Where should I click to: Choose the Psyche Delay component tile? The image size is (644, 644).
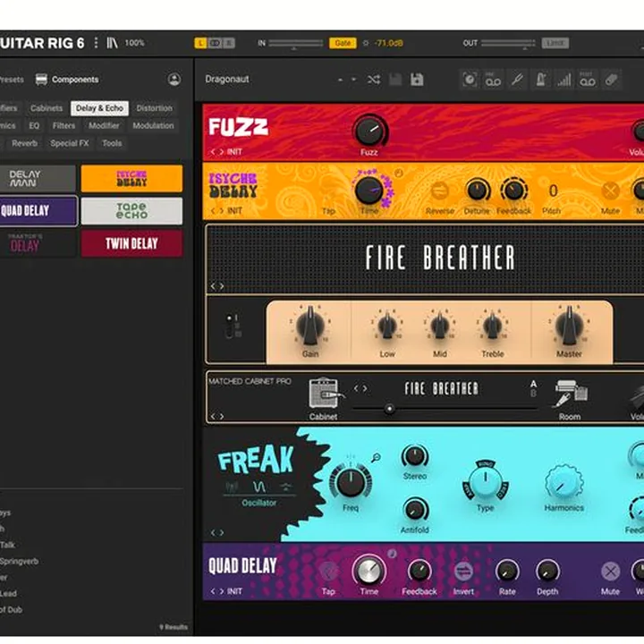131,179
